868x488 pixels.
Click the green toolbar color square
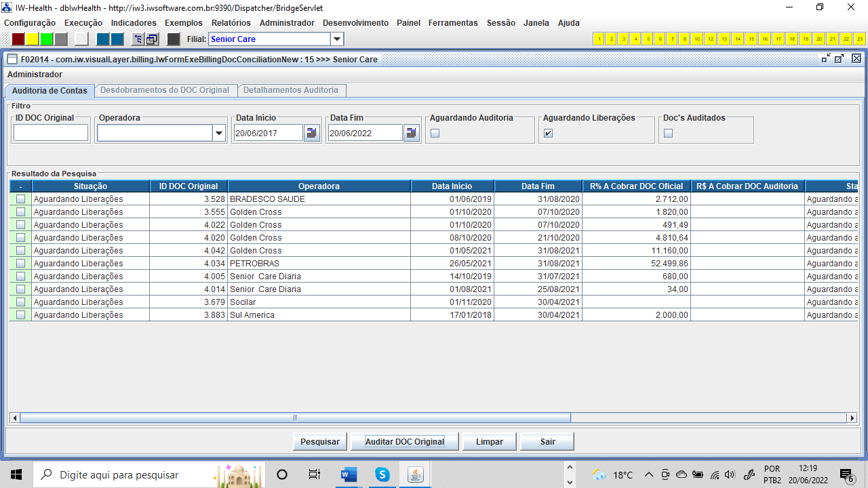pos(46,39)
